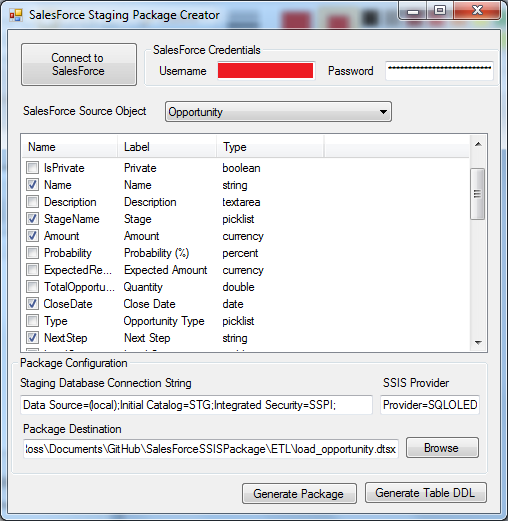The width and height of the screenshot is (508, 521).
Task: Check the TotalOpportu... field checkbox
Action: coord(32,286)
